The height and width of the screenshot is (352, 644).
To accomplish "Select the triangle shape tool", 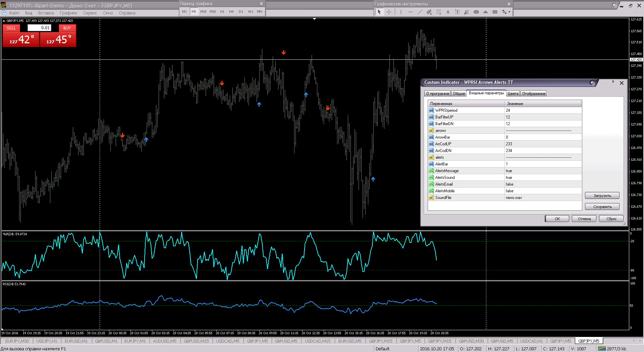I will point(485,12).
